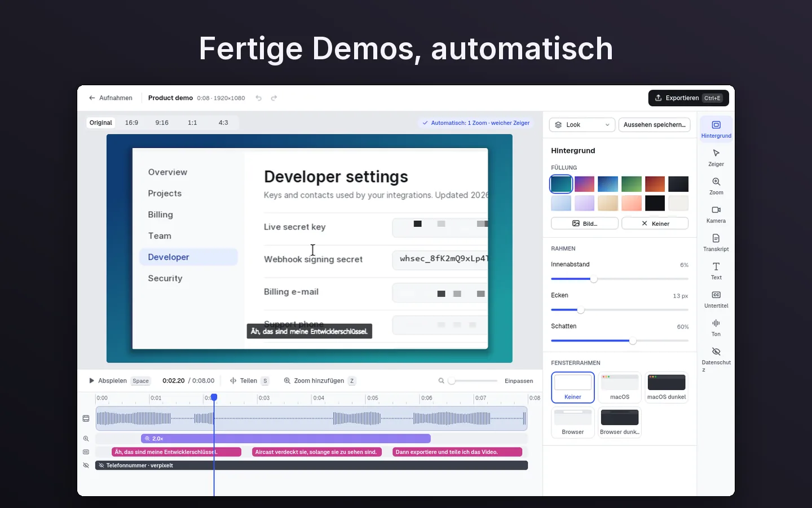The image size is (812, 508).
Task: Select the purple-pink gradient fill swatch
Action: [x=585, y=184]
